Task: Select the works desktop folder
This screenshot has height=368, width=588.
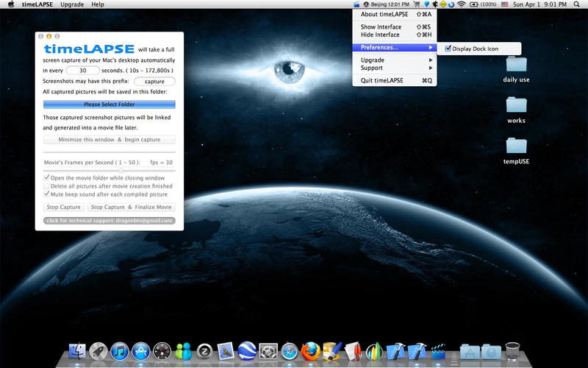Action: pos(516,110)
